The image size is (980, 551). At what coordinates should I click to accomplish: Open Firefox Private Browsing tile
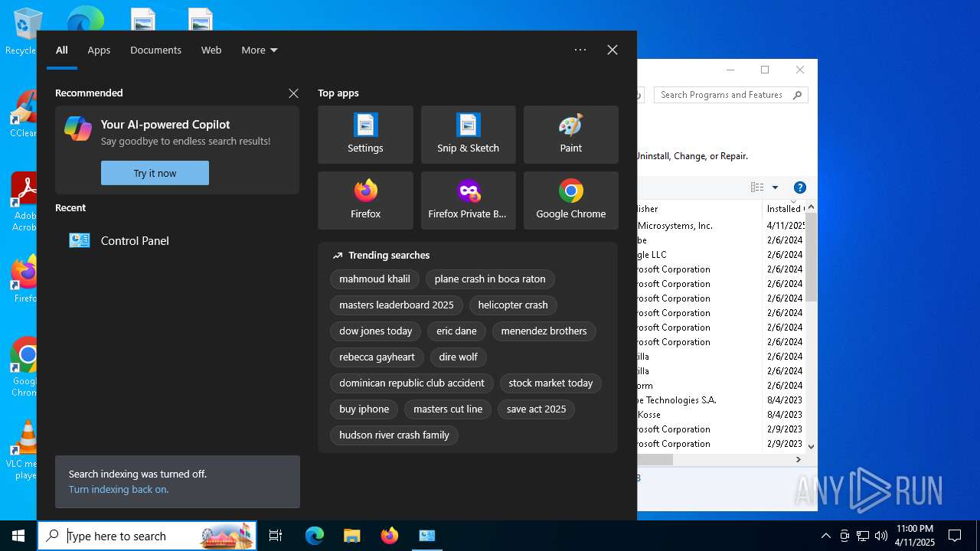click(468, 201)
